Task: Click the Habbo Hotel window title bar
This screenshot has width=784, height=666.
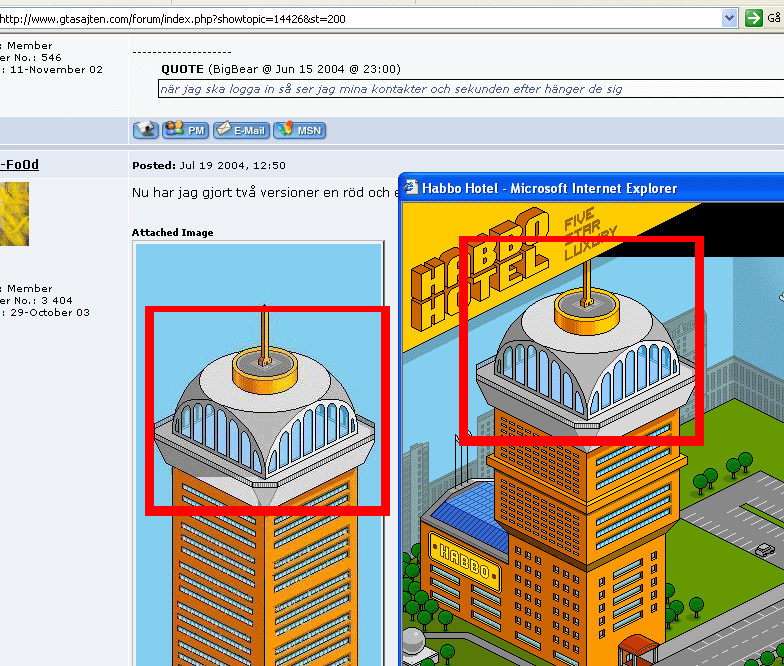Action: (x=592, y=188)
